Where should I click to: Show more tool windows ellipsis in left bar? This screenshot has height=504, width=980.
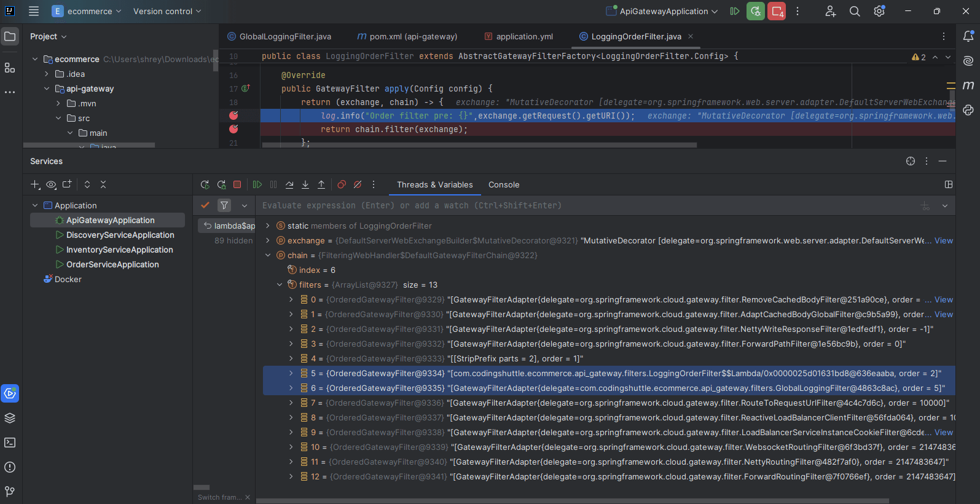(10, 92)
